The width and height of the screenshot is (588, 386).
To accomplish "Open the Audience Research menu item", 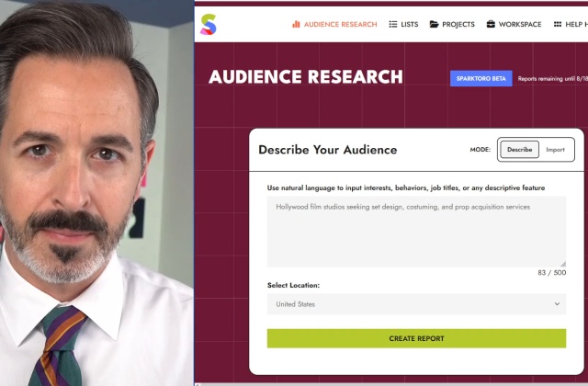I will point(334,25).
